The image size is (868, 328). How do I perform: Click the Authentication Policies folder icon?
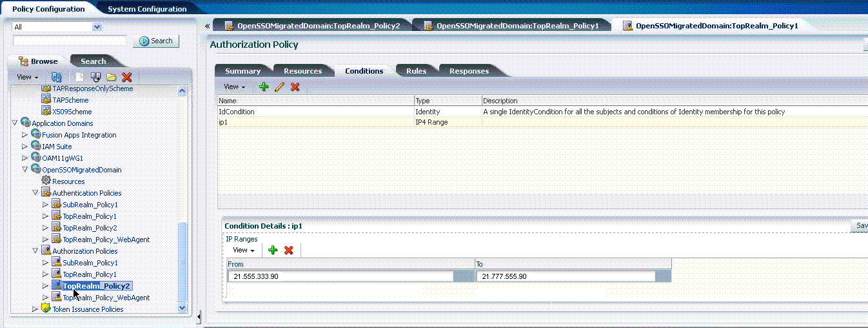[x=46, y=192]
